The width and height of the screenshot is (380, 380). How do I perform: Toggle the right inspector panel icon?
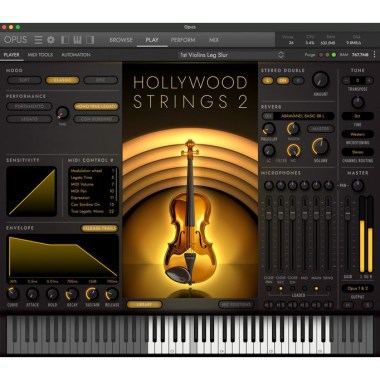[90, 40]
